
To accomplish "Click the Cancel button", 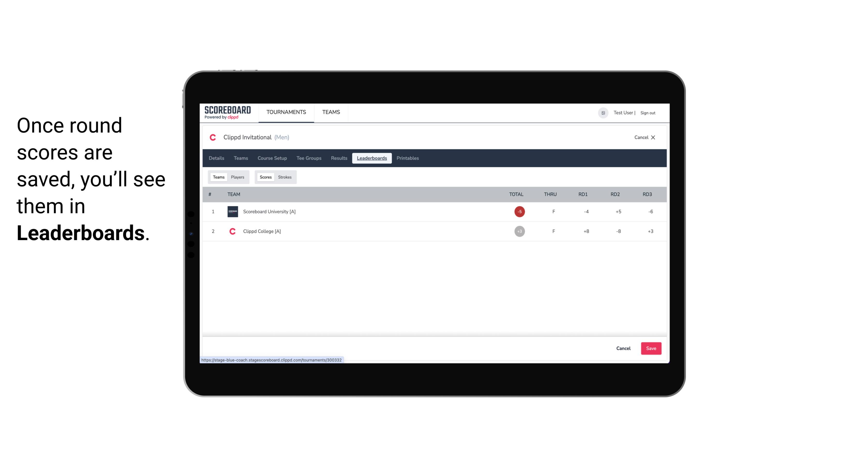I will (623, 348).
